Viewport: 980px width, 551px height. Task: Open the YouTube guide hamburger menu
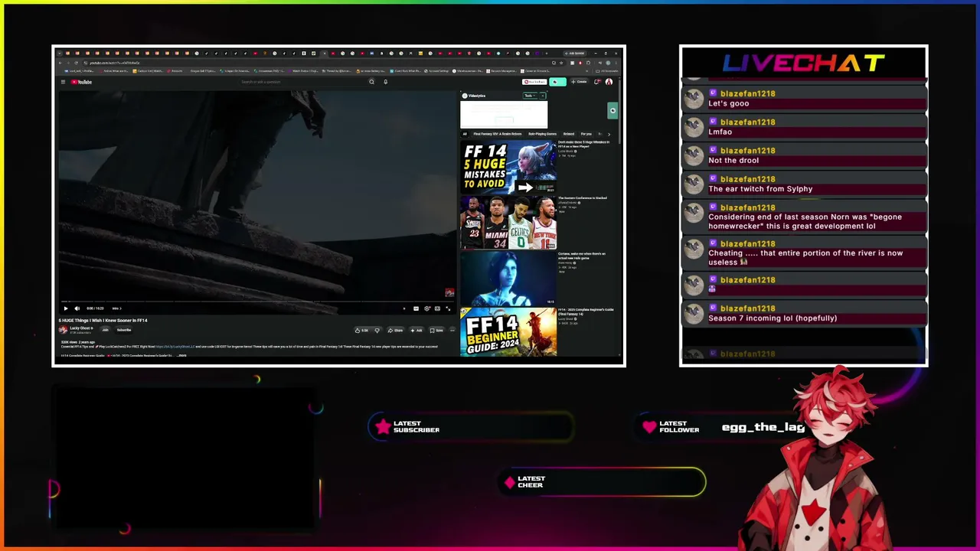pyautogui.click(x=63, y=82)
